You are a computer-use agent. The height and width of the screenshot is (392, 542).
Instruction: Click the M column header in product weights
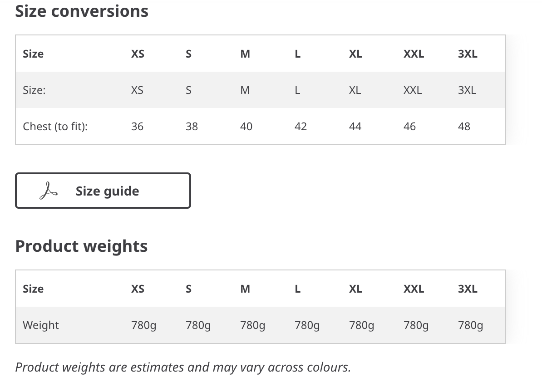[245, 289]
